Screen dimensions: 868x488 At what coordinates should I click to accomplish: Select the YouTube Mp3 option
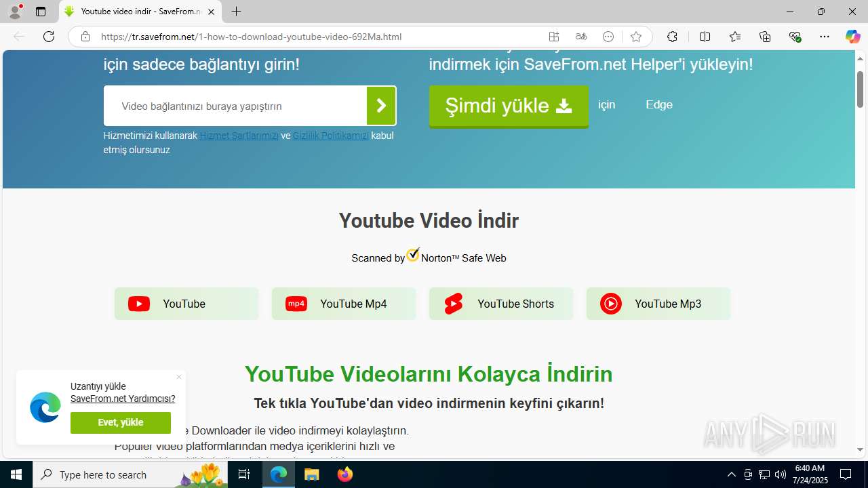click(x=658, y=304)
